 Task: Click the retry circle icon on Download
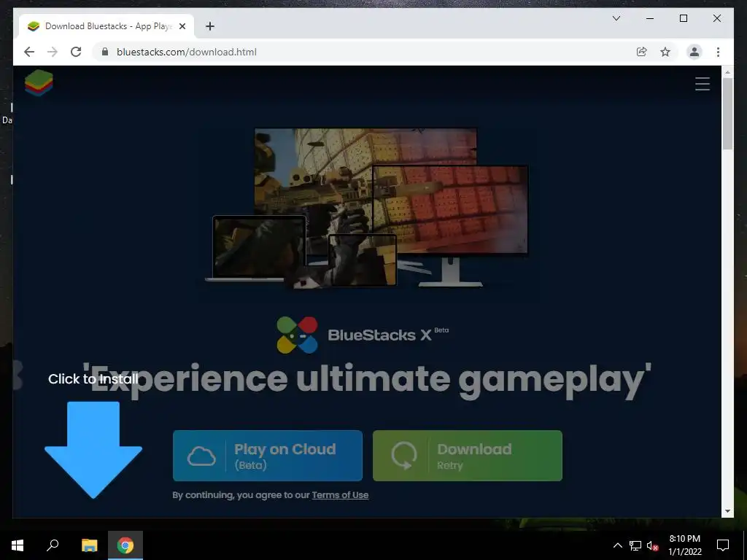click(x=403, y=455)
